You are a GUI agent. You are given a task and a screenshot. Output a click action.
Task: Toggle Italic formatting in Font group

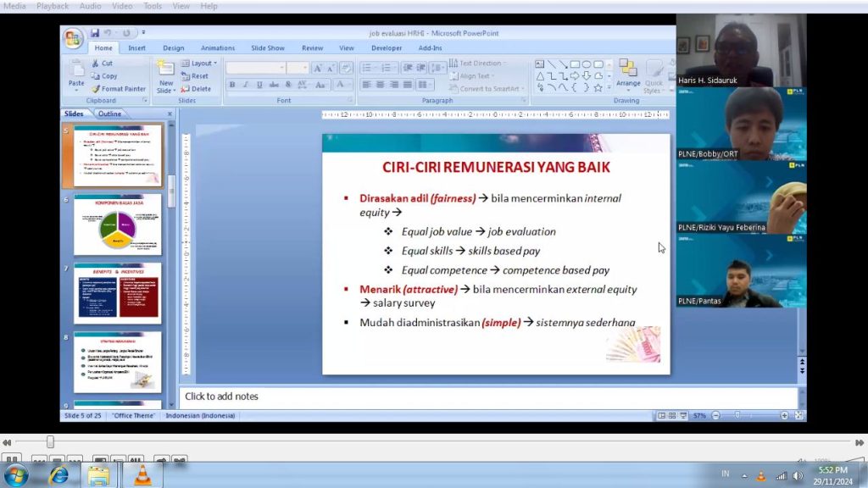point(246,85)
